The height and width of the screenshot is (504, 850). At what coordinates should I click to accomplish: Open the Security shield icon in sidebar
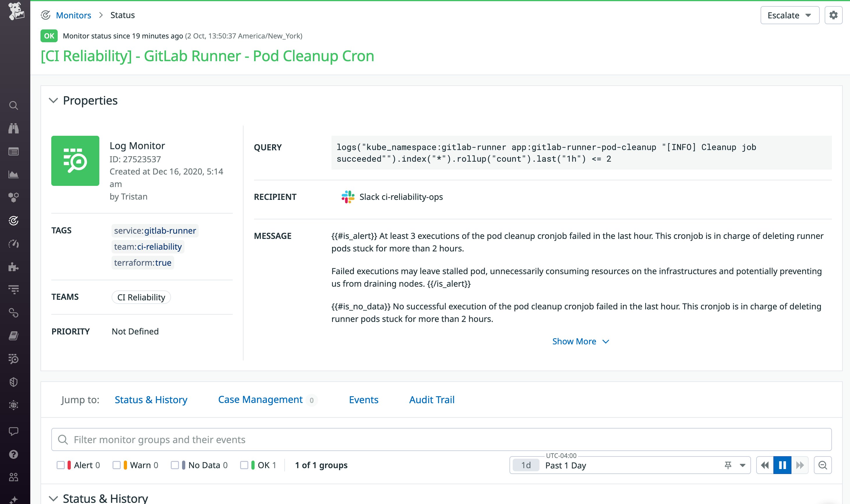pos(14,381)
